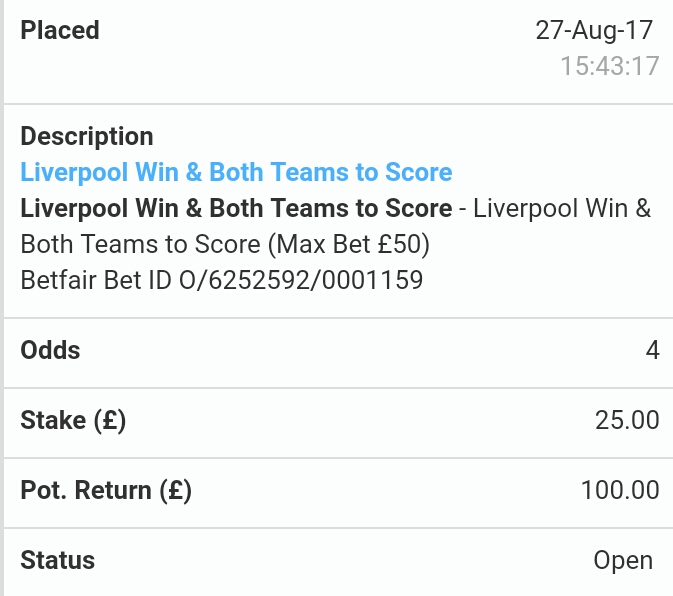Select the stake amount 25.00
Screen dimensions: 673x596
(x=627, y=420)
